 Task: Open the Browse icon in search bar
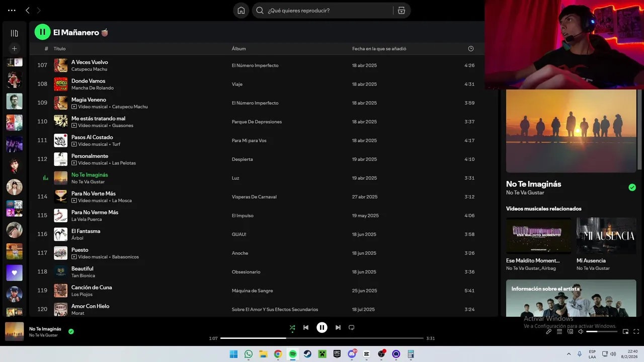pos(401,10)
